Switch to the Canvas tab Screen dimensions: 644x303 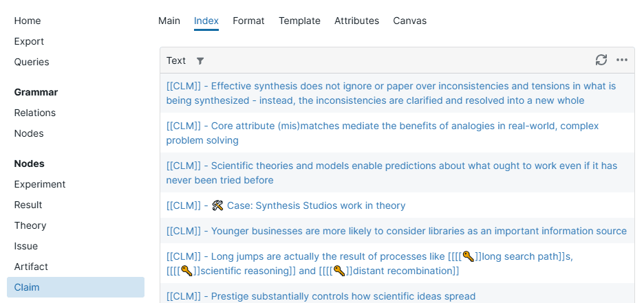pyautogui.click(x=409, y=21)
